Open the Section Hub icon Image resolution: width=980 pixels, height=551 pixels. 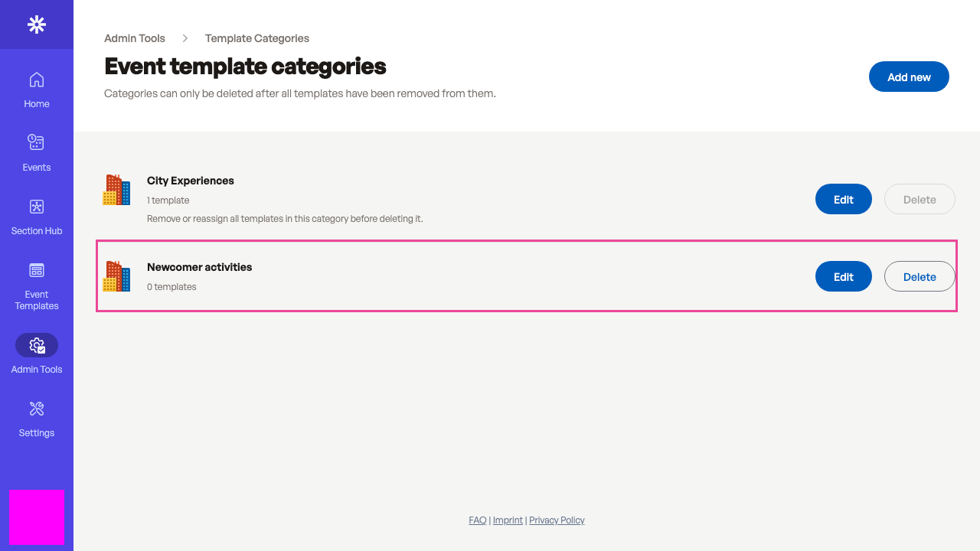[37, 207]
